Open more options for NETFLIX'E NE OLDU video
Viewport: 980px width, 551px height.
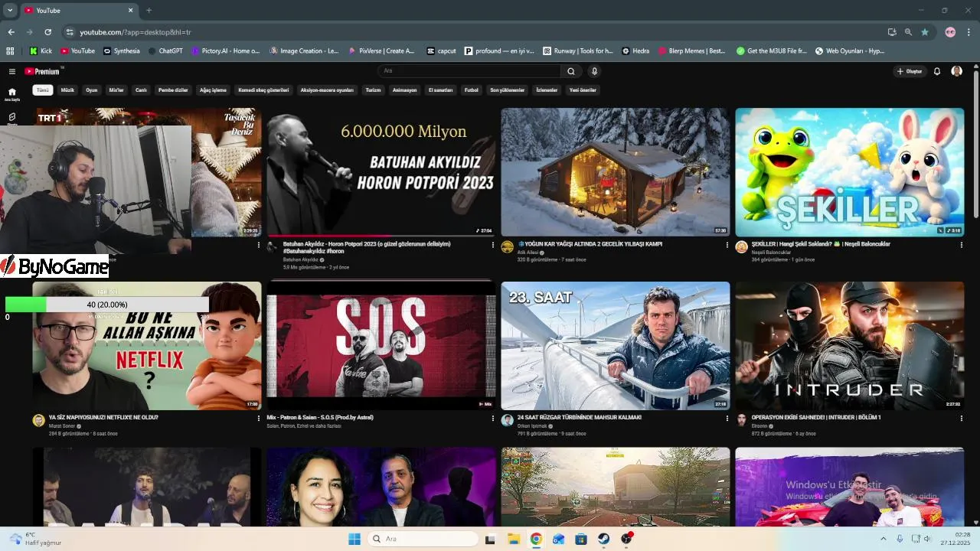point(258,419)
